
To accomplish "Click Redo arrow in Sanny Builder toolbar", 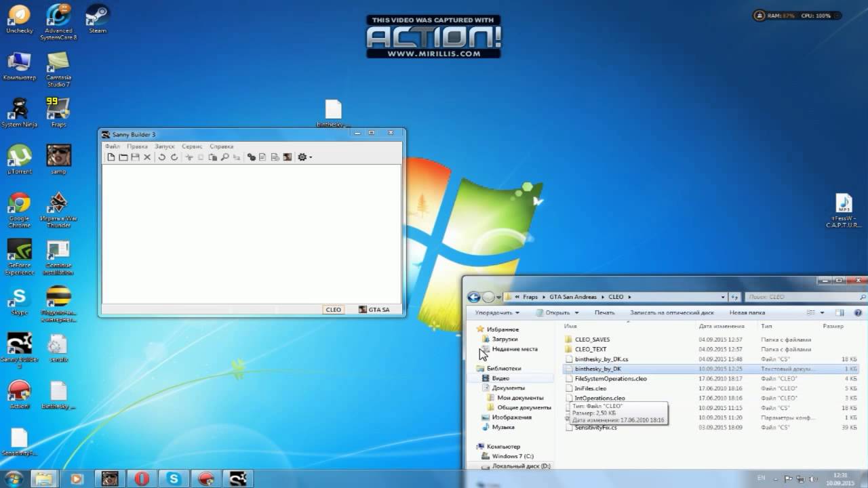I will (x=174, y=157).
